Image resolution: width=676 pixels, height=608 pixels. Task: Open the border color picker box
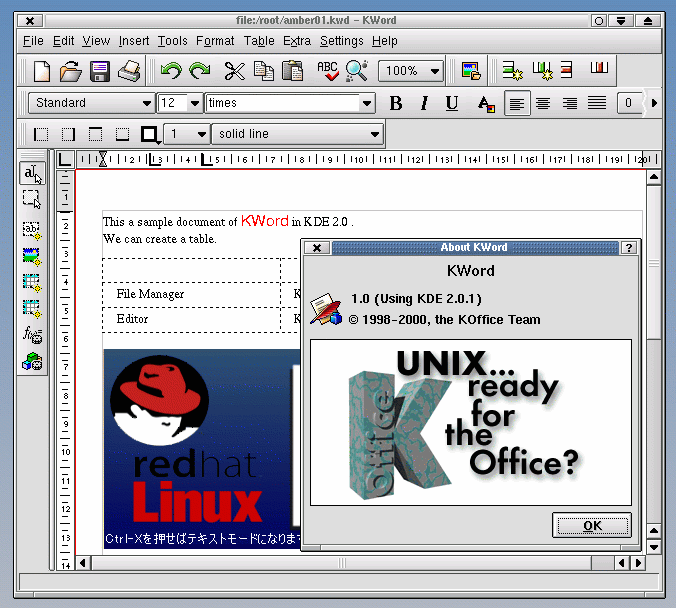(x=150, y=135)
